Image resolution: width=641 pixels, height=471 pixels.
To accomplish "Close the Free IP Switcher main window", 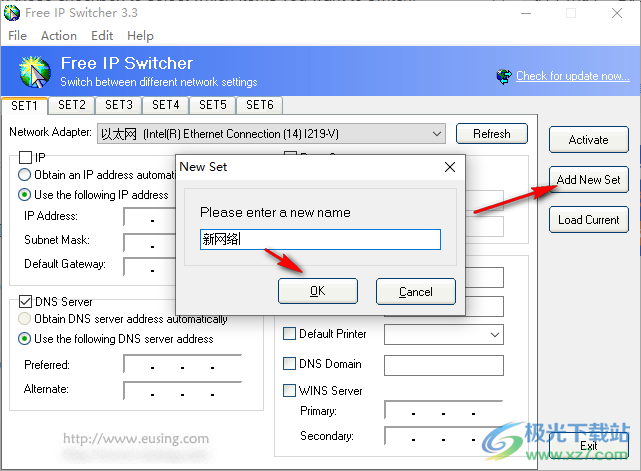I will (617, 13).
